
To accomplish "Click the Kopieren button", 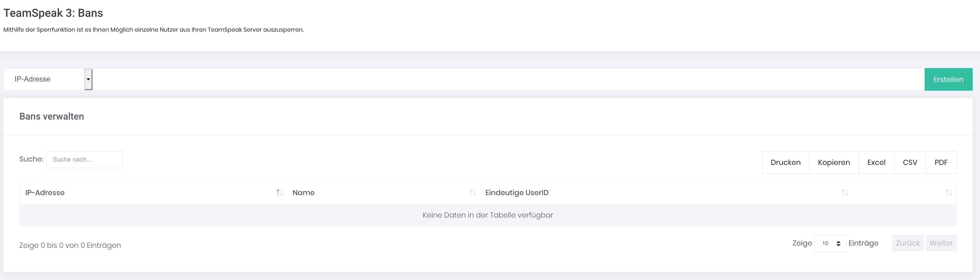I will coord(834,162).
